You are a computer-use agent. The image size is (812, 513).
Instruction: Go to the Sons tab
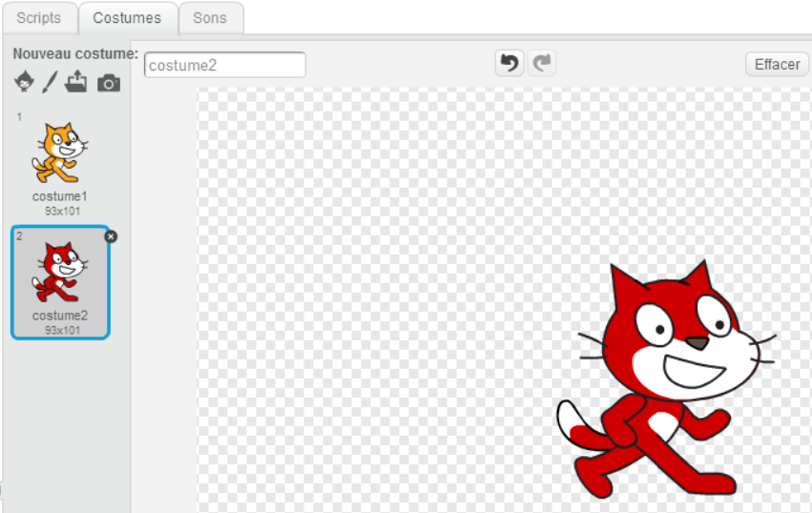click(x=210, y=18)
